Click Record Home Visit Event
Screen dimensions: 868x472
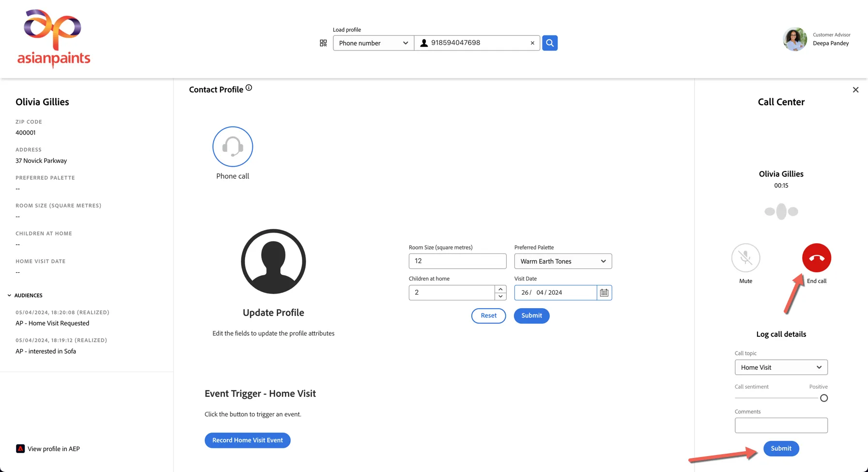248,441
